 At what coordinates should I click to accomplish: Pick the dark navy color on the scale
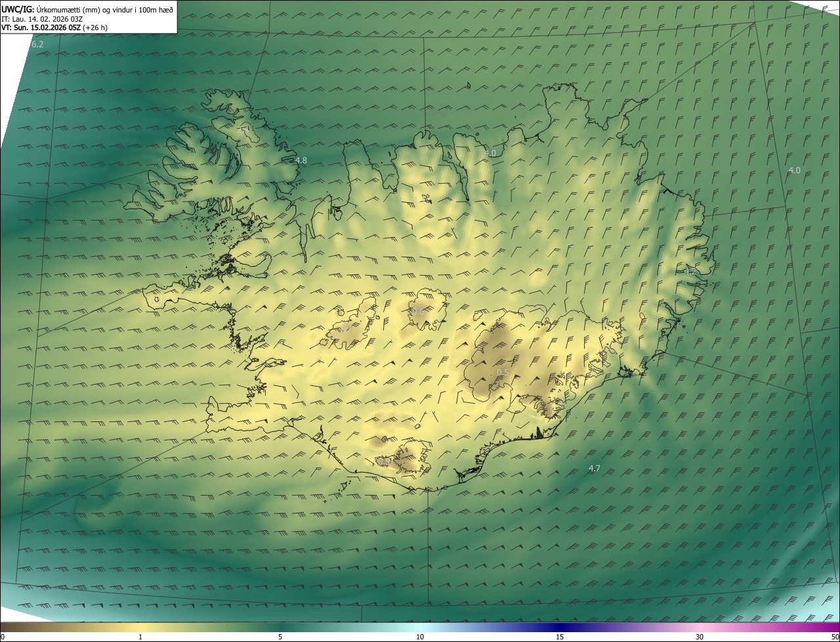pyautogui.click(x=560, y=628)
